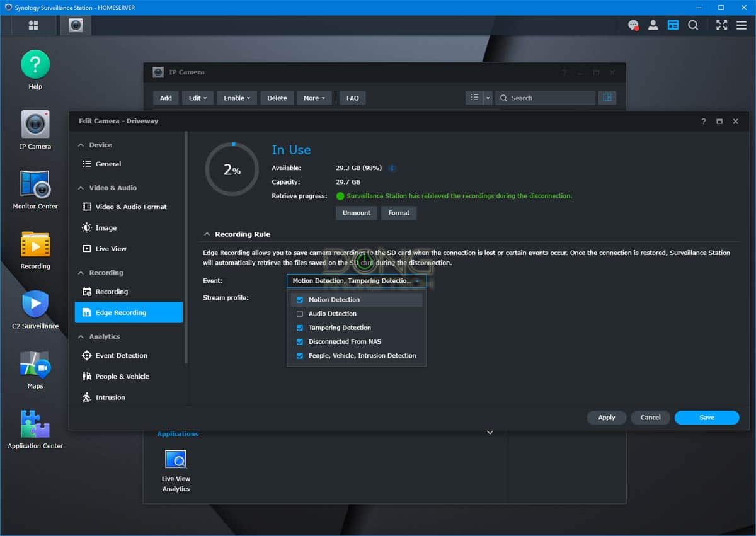Open FAQ in IP Camera window
Image resolution: width=756 pixels, height=536 pixels.
353,98
